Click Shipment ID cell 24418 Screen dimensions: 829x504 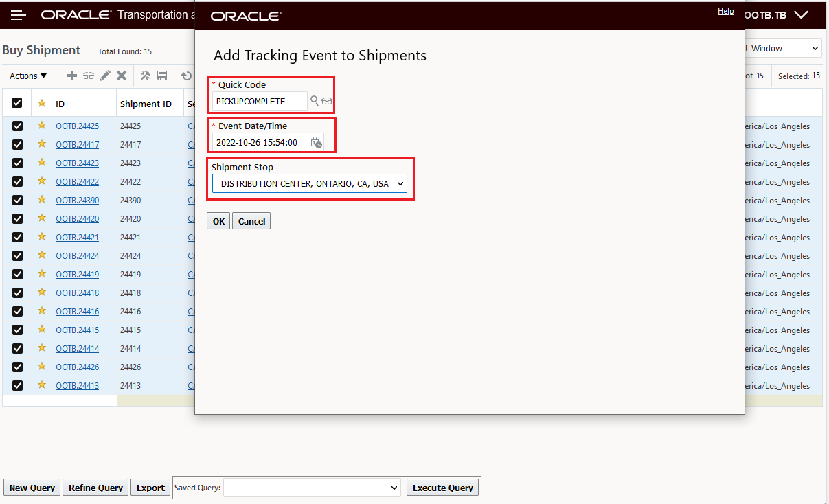click(x=130, y=293)
